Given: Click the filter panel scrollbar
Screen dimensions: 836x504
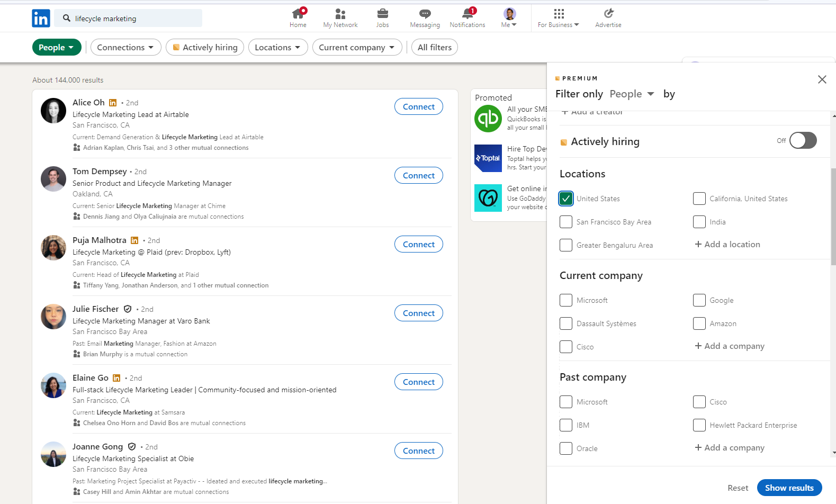Looking at the screenshot, I should 833,216.
